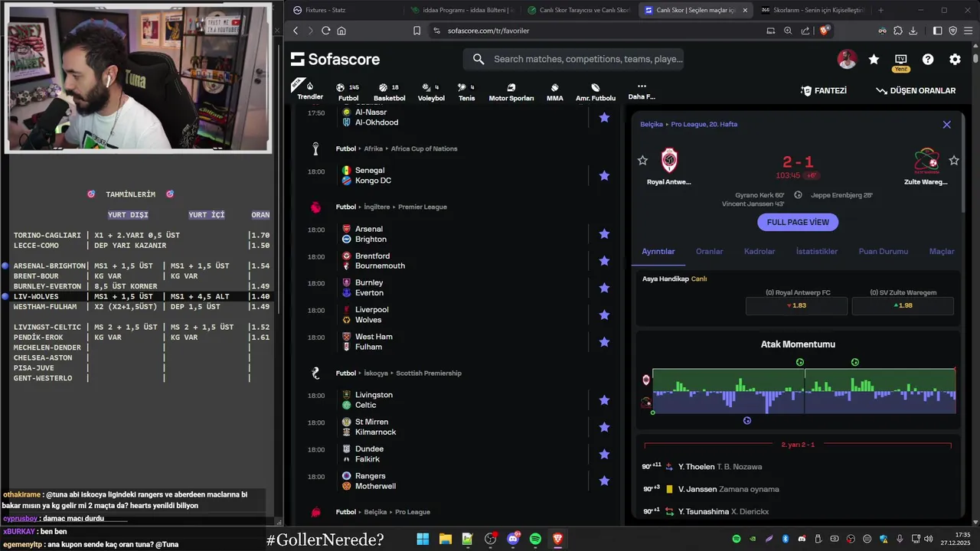This screenshot has width=980, height=551.
Task: Unfavorite the Burnley vs Everton match
Action: click(x=604, y=288)
